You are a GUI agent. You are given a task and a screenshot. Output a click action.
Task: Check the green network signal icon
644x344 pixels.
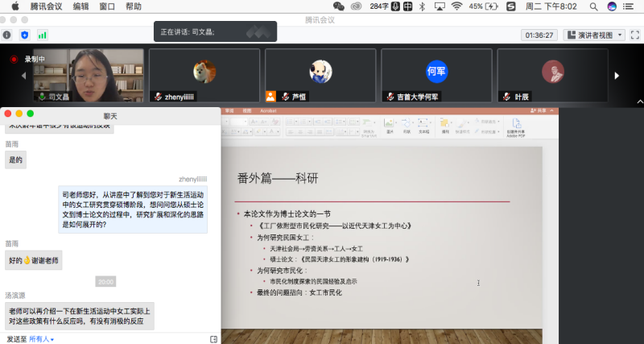[42, 35]
